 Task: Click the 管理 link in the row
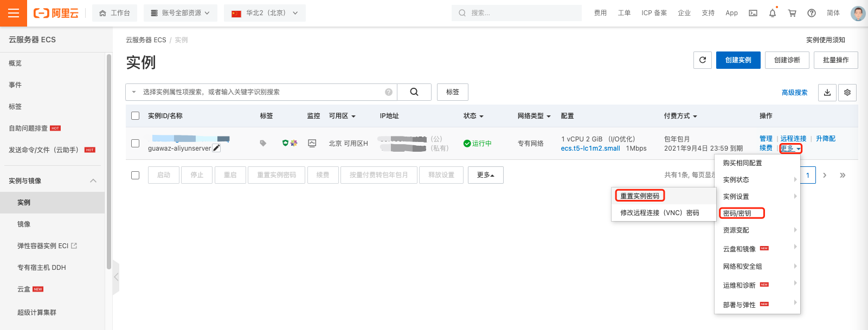766,139
